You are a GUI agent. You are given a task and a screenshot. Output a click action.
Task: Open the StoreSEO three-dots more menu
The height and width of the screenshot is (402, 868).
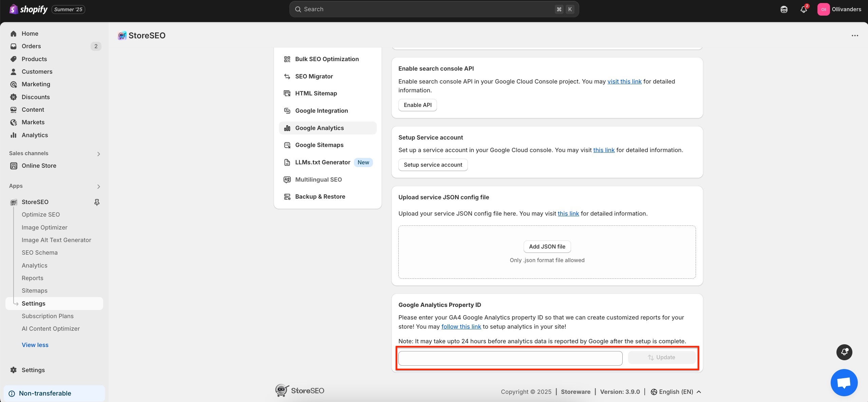click(855, 36)
